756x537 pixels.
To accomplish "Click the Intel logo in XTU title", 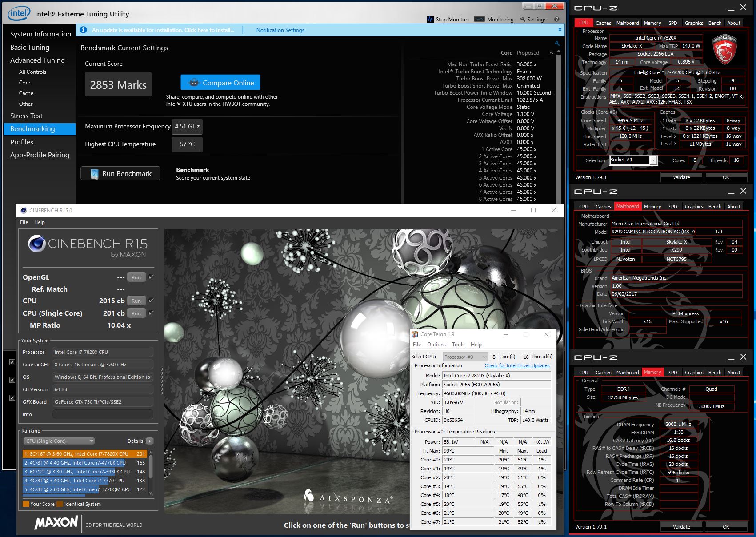I will (19, 13).
